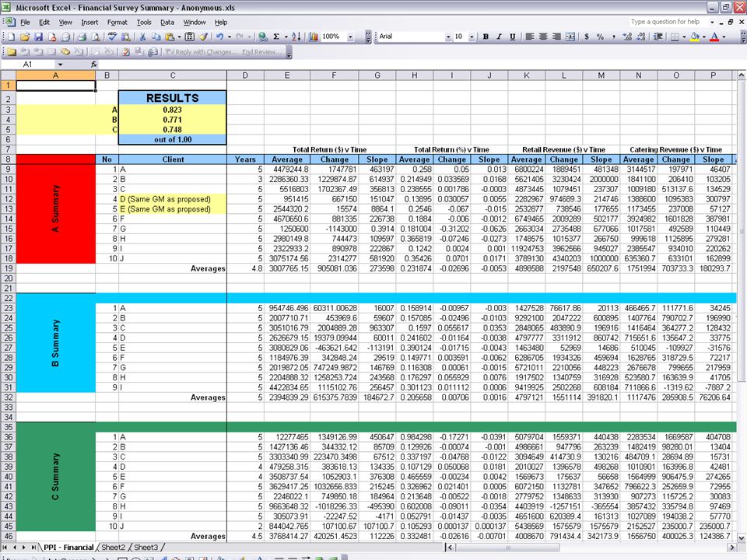Toggle bold formatting
747x560 pixels.
(486, 37)
